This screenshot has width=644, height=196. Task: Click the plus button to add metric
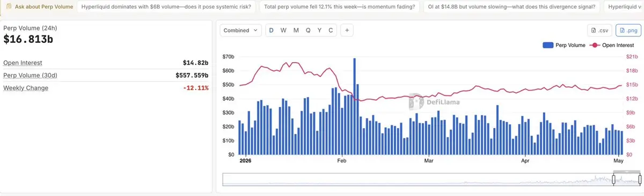[x=347, y=31]
